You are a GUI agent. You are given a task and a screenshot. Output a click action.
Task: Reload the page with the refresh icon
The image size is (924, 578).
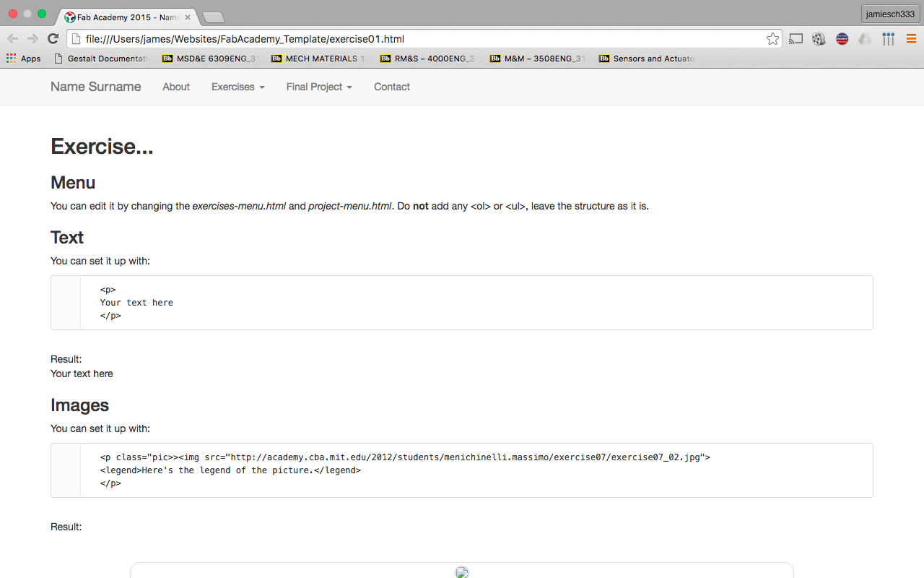click(53, 39)
